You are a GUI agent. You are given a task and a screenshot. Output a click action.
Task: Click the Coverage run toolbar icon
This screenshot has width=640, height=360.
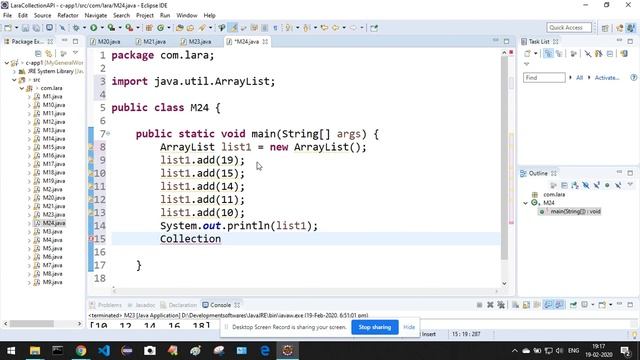[111, 28]
